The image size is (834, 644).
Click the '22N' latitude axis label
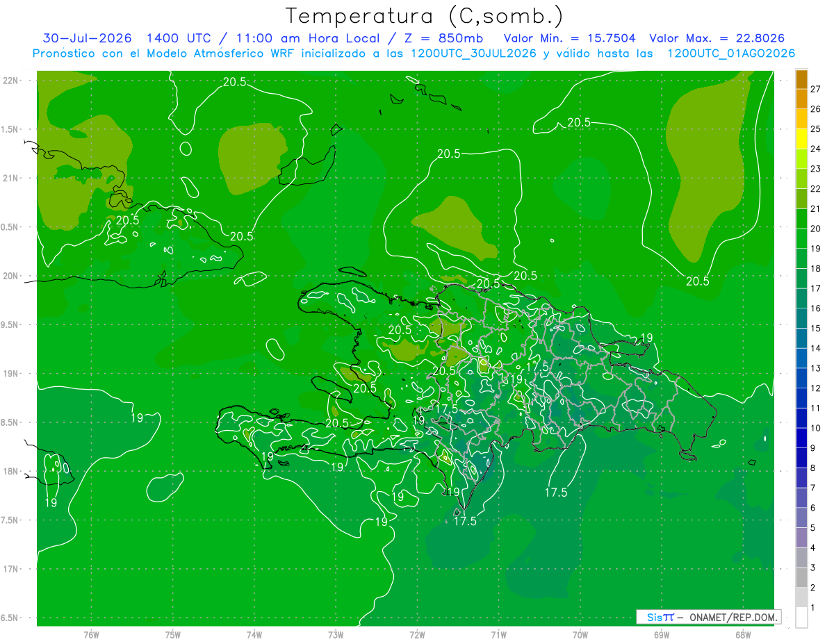[x=11, y=81]
